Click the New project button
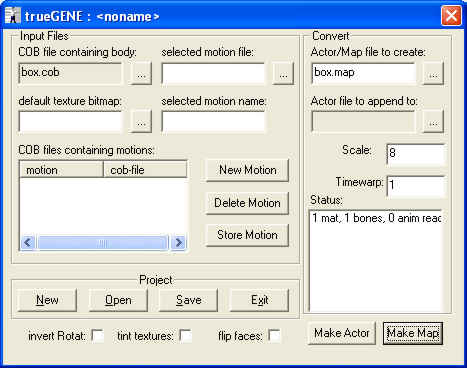Image resolution: width=467 pixels, height=368 pixels. pos(47,300)
